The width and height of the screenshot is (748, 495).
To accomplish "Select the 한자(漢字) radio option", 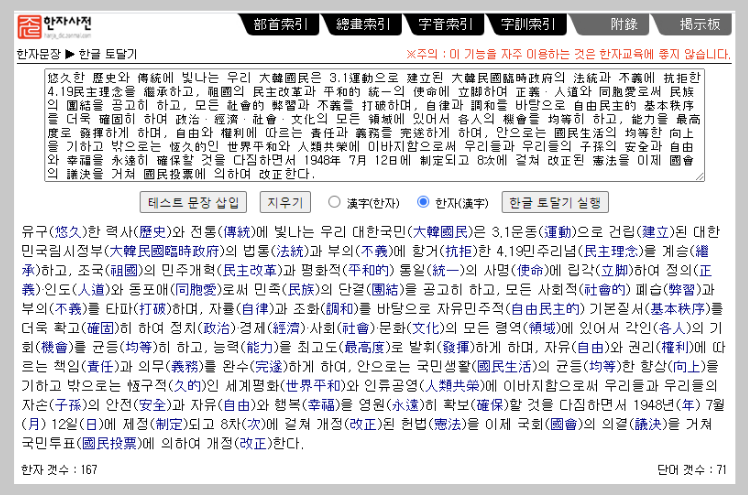I will point(423,202).
